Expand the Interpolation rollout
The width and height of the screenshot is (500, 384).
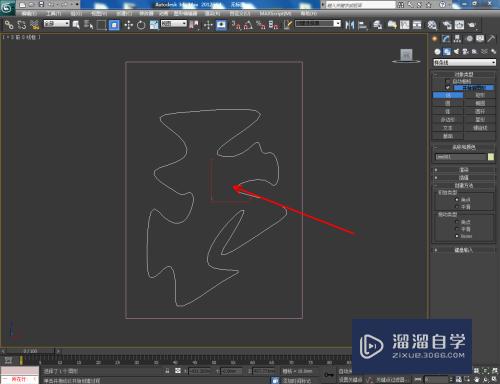tap(464, 178)
